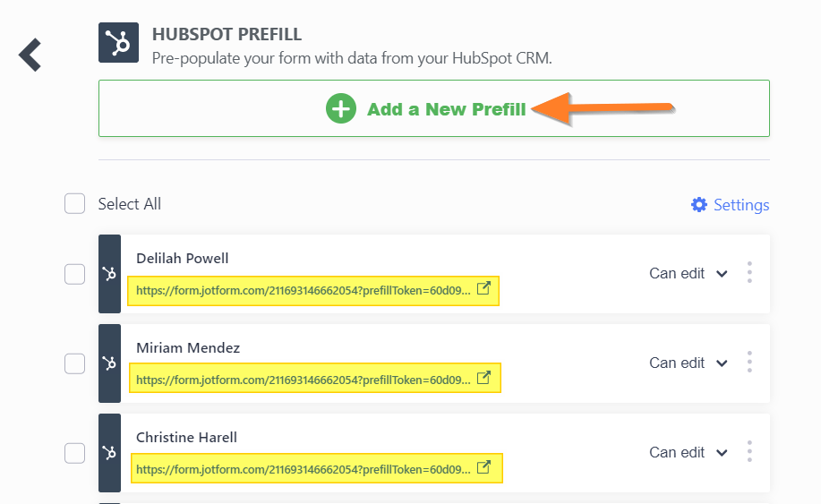Open Delilah Powell's prefill link in new tab
Viewport: 821px width, 504px height.
[x=483, y=288]
